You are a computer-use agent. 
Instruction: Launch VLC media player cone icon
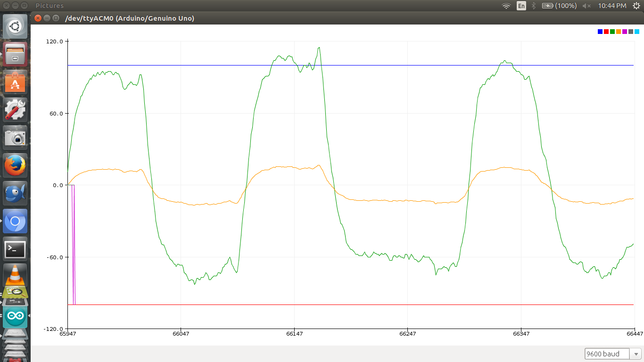click(x=15, y=275)
